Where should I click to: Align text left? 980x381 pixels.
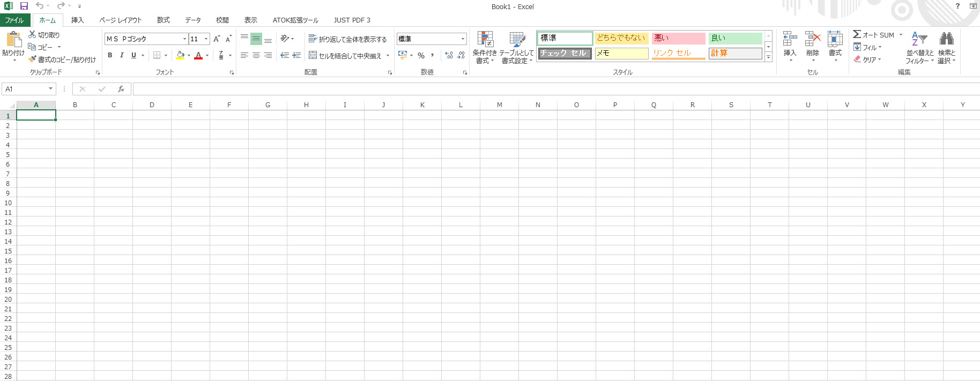tap(244, 55)
